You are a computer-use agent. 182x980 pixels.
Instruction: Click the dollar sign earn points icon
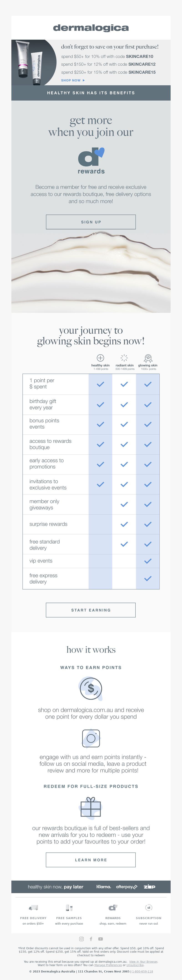91,688
